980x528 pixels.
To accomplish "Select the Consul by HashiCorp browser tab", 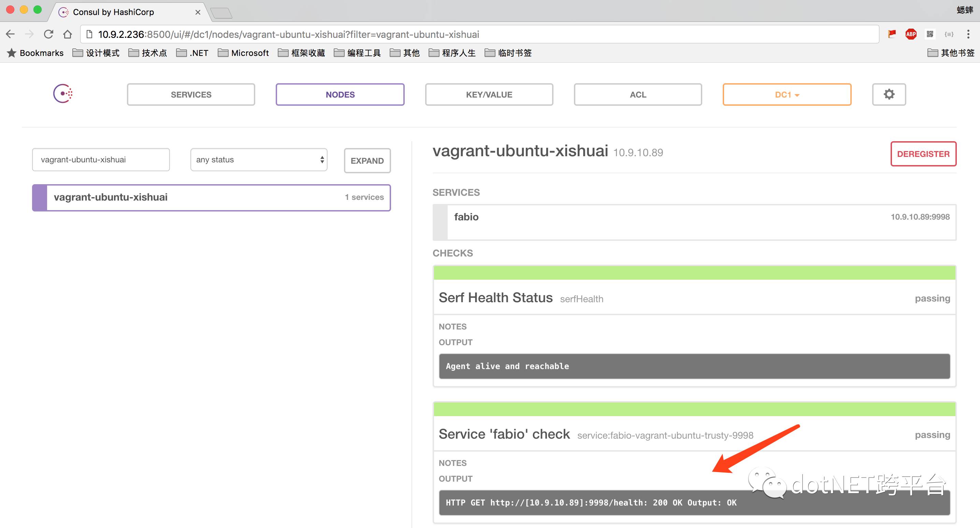I will [x=129, y=12].
